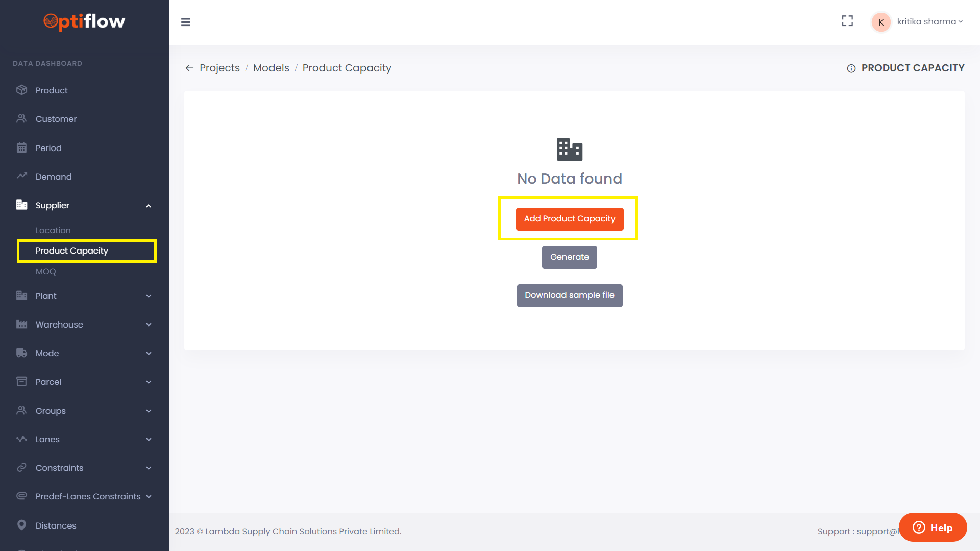Open the Location menu item under Supplier

click(53, 230)
